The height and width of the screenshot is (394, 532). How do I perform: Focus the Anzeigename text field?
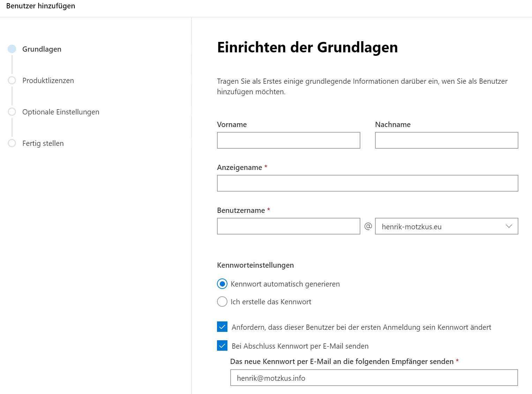tap(368, 183)
